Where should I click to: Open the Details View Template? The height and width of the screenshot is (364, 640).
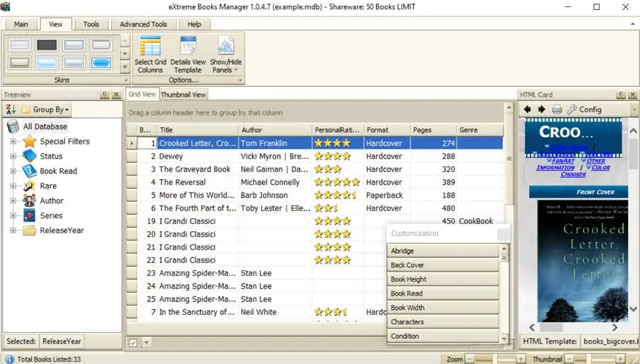[188, 53]
